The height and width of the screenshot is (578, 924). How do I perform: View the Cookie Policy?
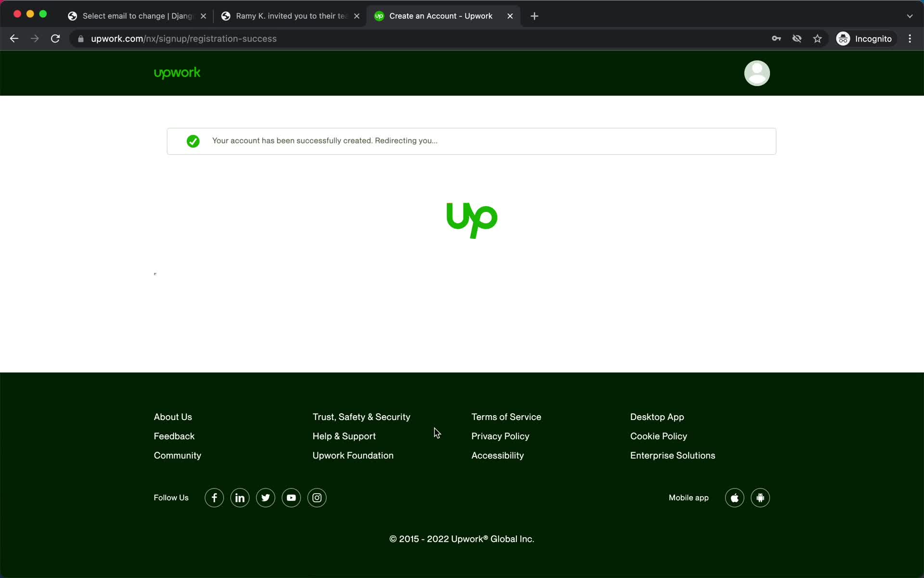(x=658, y=436)
